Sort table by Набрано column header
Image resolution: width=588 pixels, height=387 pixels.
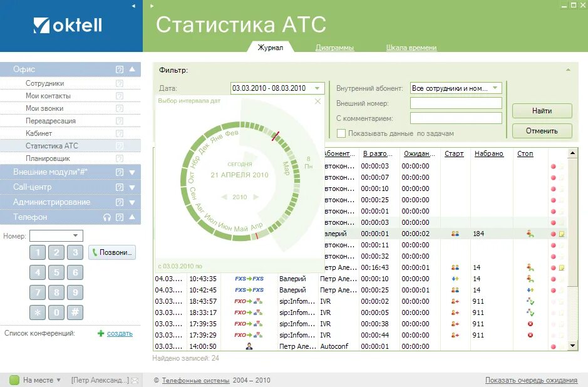[x=488, y=154]
